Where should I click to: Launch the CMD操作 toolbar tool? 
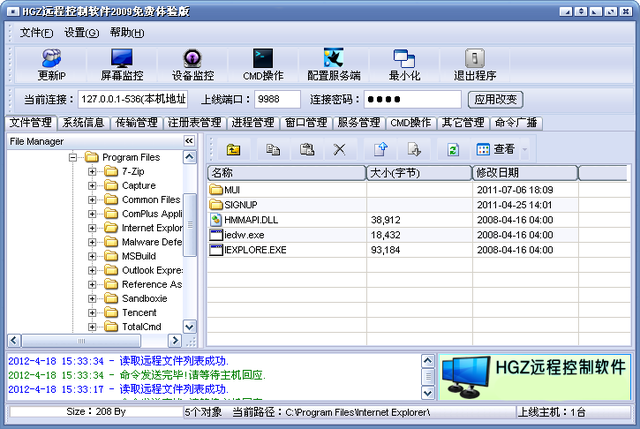point(263,64)
